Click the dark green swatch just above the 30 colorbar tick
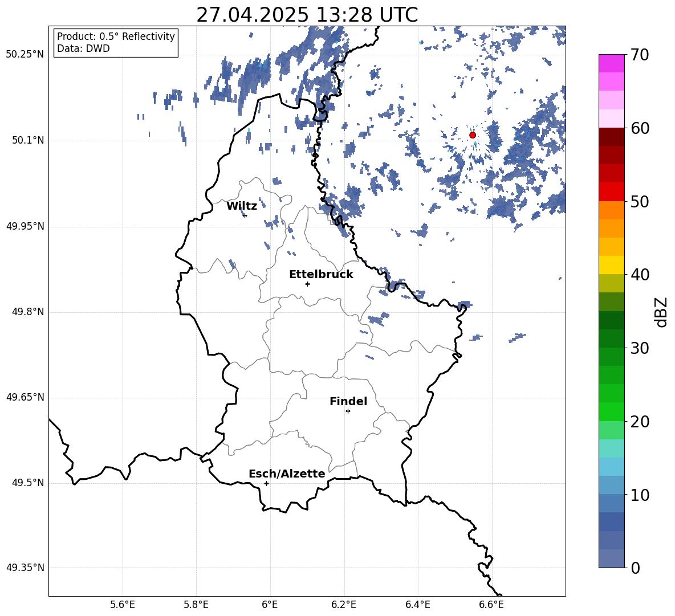The image size is (675, 616). tap(612, 338)
